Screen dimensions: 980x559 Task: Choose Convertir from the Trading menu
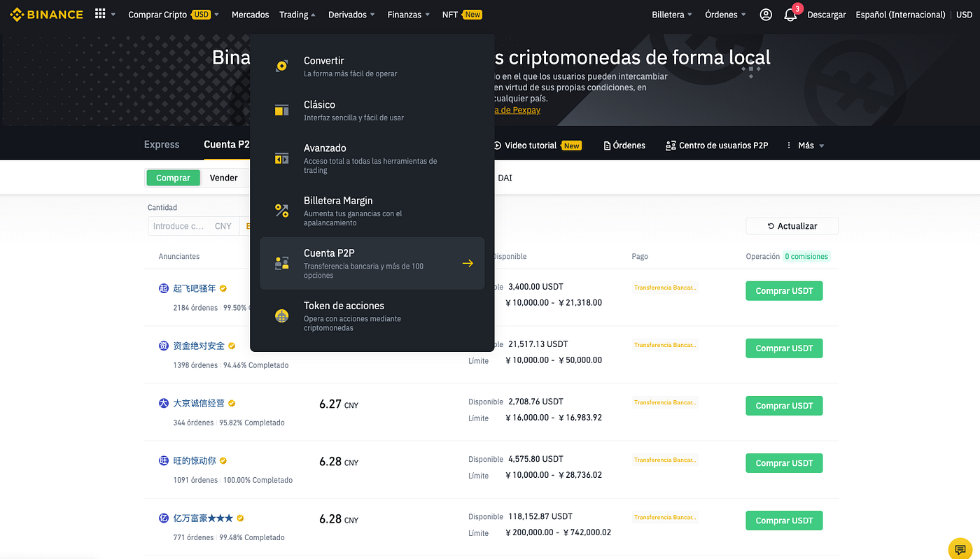tap(372, 66)
